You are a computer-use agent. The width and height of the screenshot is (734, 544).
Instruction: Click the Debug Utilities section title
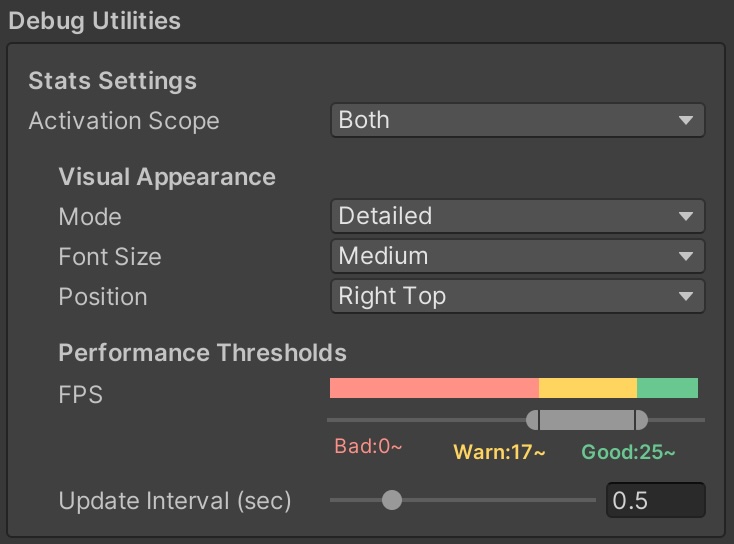95,20
